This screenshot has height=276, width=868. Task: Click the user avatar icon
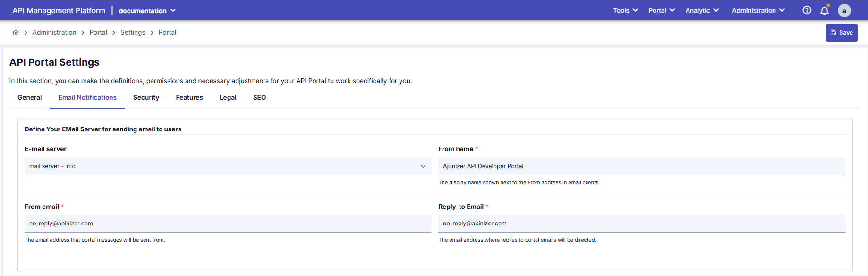click(x=844, y=10)
